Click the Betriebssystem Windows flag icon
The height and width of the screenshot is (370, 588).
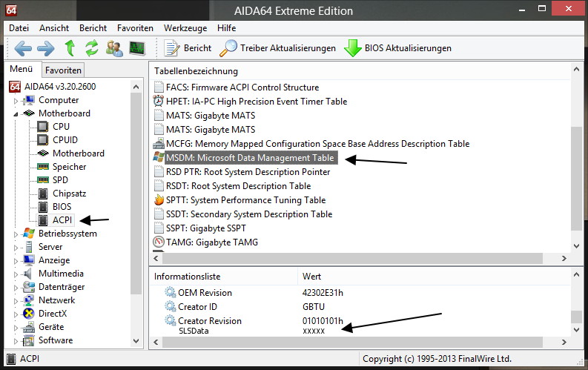coord(28,234)
